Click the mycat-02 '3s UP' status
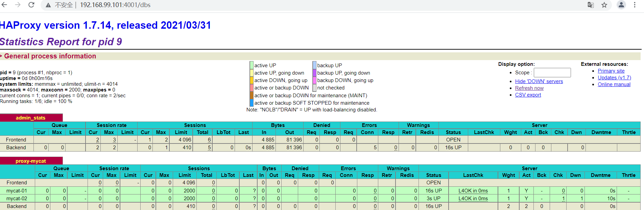Viewport: 644px width, 210px height. tap(433, 199)
